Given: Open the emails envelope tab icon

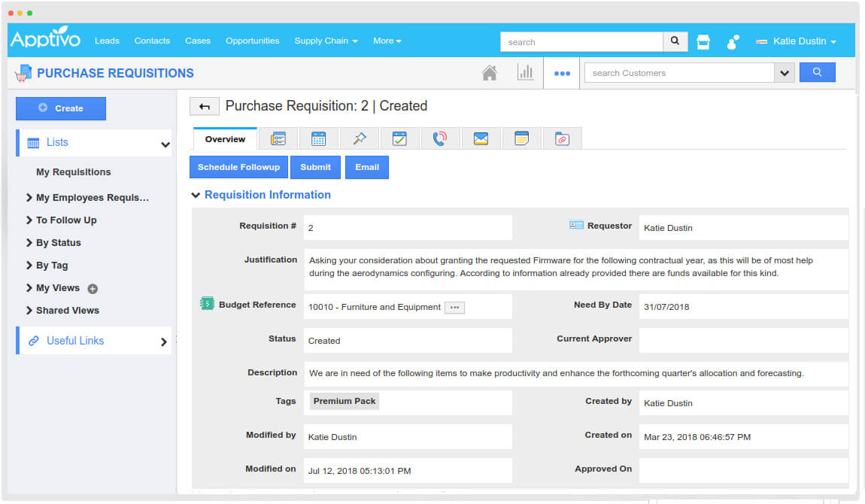Looking at the screenshot, I should 481,139.
